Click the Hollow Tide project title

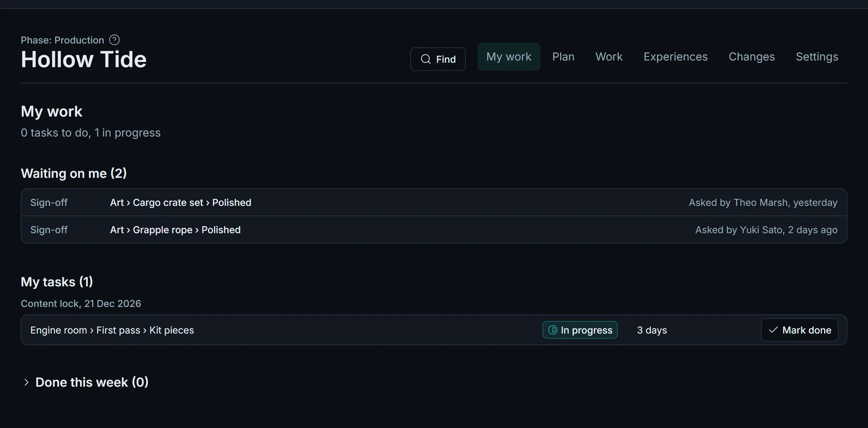point(84,59)
